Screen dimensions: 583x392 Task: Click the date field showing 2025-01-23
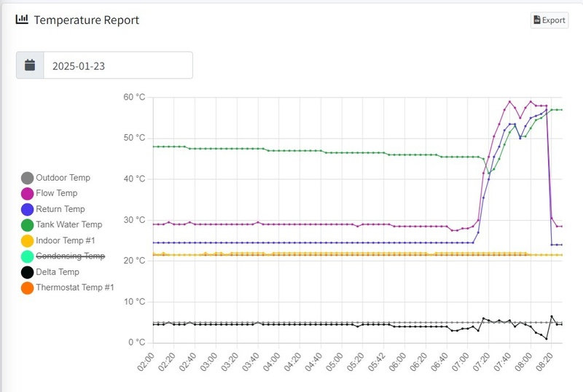(x=118, y=65)
